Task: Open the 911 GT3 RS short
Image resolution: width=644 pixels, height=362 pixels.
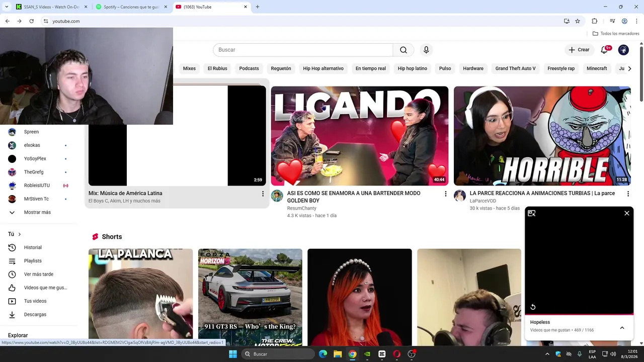Action: [250, 297]
